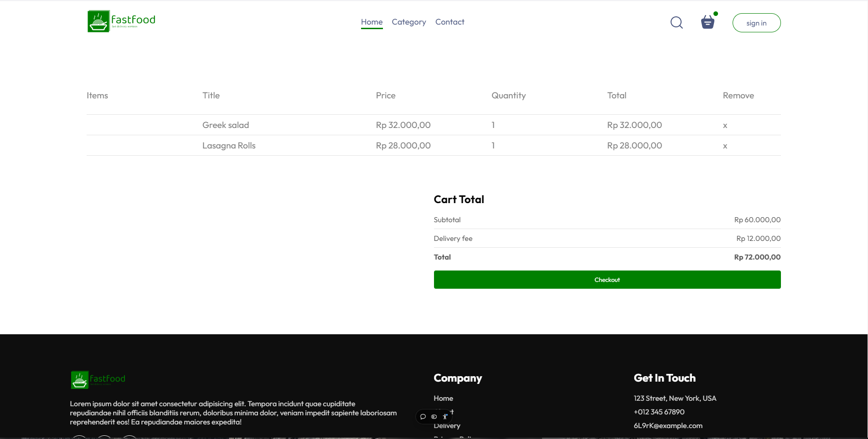Click the Greek salad title in cart
The image size is (868, 439).
tap(226, 125)
